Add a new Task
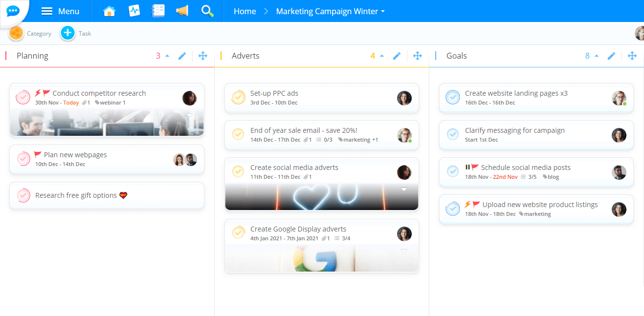The image size is (644, 316). (x=67, y=33)
